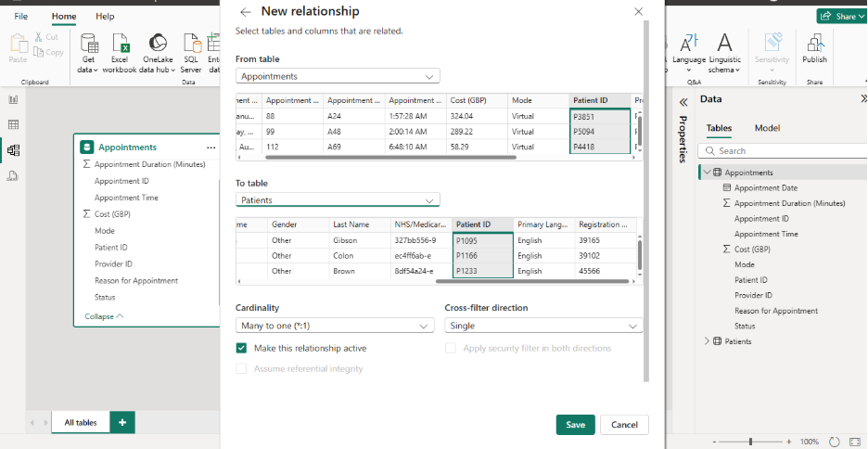868x449 pixels.
Task: Select Reason for Appointment in Data pane
Action: [776, 311]
